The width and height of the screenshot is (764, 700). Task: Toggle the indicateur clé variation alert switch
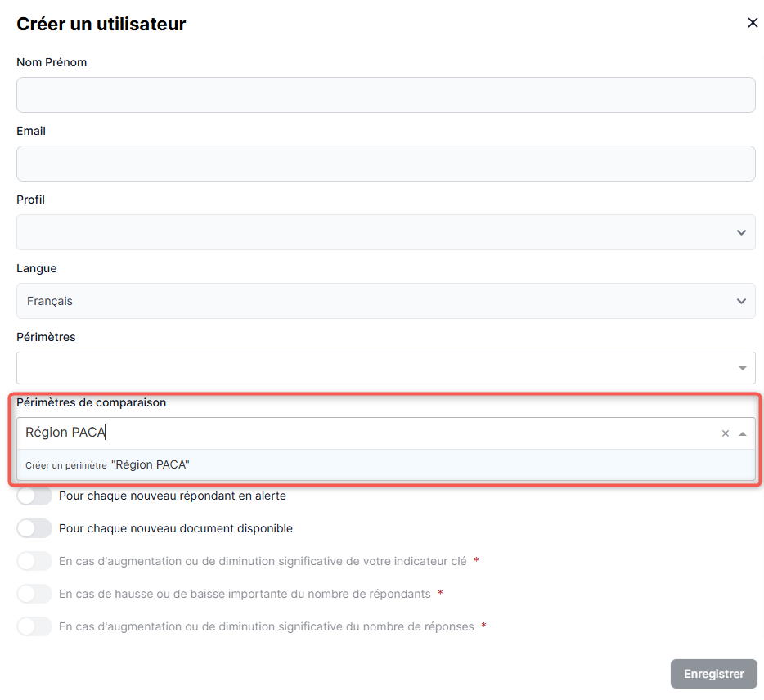34,561
